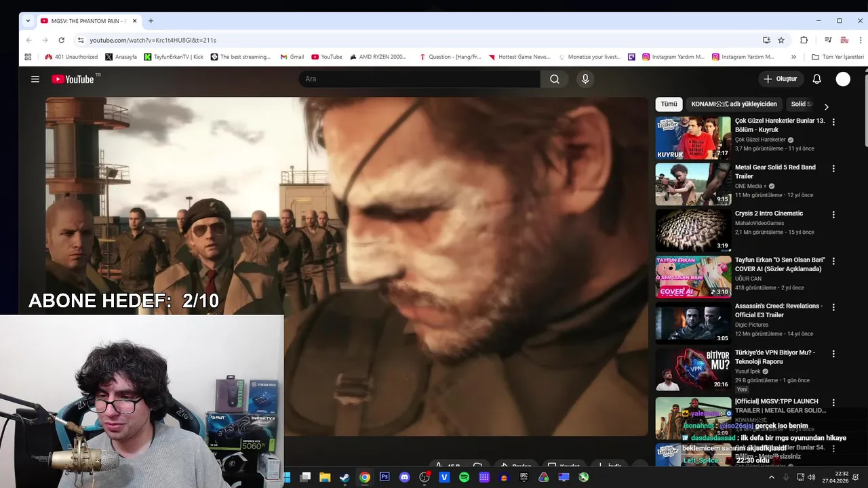The height and width of the screenshot is (488, 868).
Task: Open the YouTube hamburger guide menu
Action: coord(35,79)
